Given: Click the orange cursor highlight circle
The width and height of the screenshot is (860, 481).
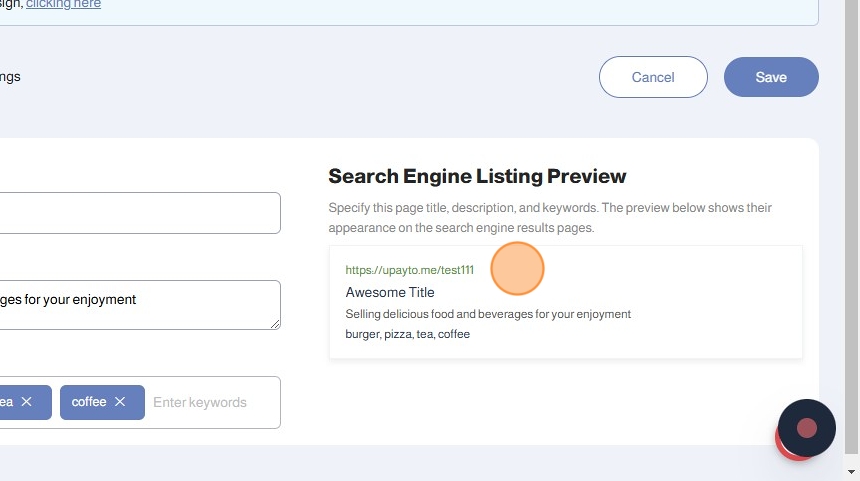Looking at the screenshot, I should click(x=517, y=269).
